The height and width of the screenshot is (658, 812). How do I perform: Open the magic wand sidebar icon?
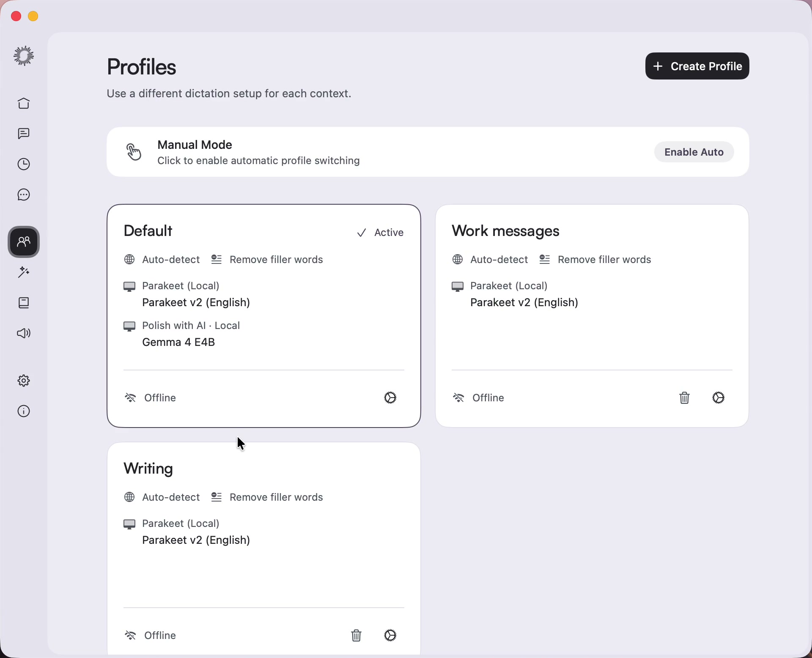pos(24,273)
